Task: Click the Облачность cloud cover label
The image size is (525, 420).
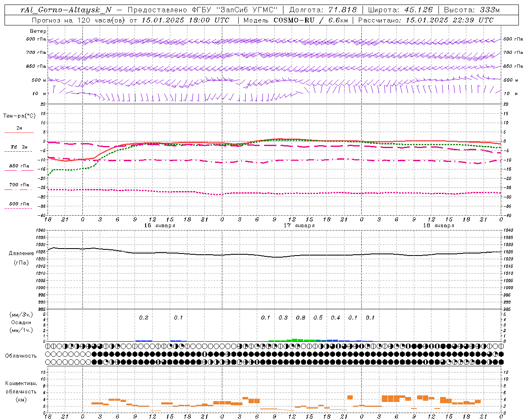Action: point(21,356)
